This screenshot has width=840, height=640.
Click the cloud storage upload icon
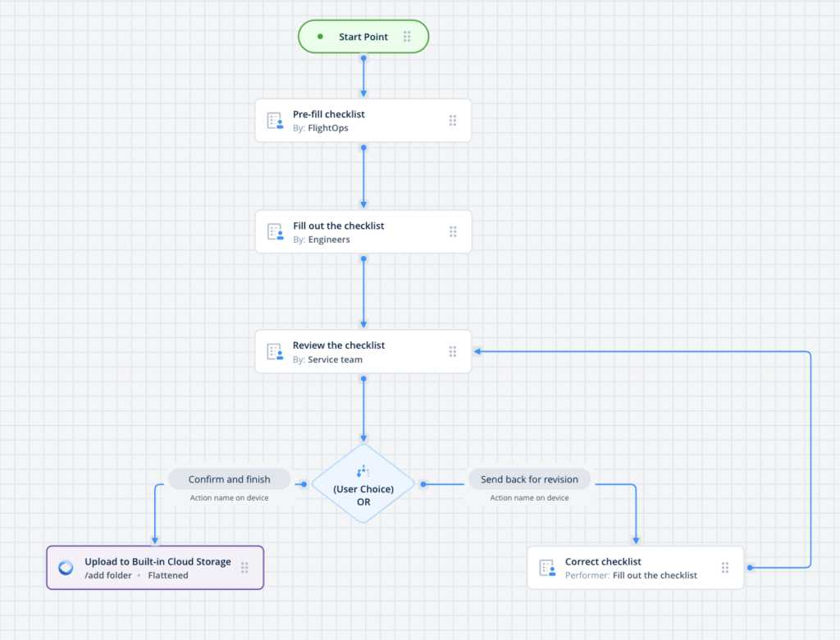(66, 568)
